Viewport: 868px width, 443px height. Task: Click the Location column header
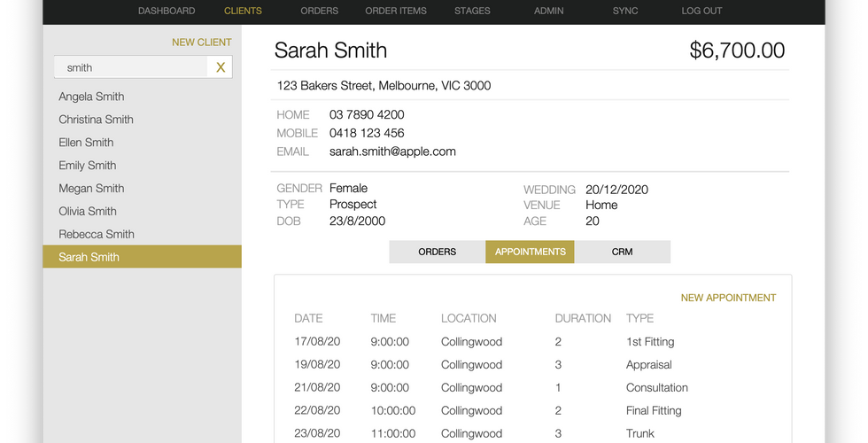(469, 318)
